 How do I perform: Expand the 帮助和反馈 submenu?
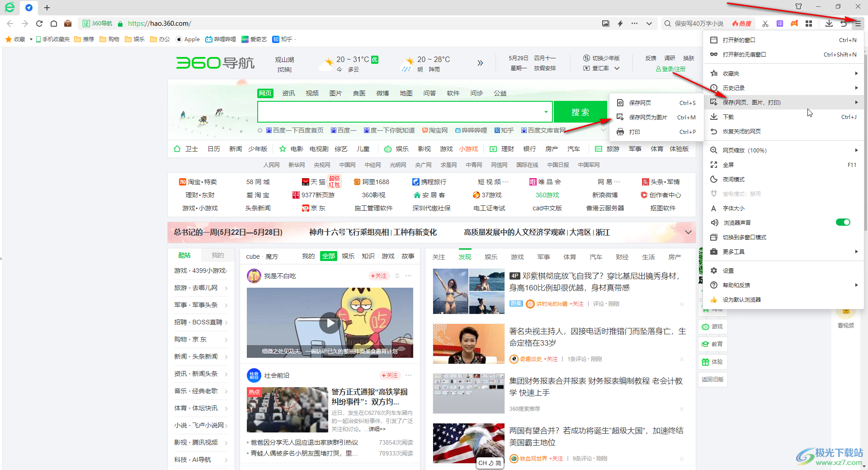click(x=783, y=285)
